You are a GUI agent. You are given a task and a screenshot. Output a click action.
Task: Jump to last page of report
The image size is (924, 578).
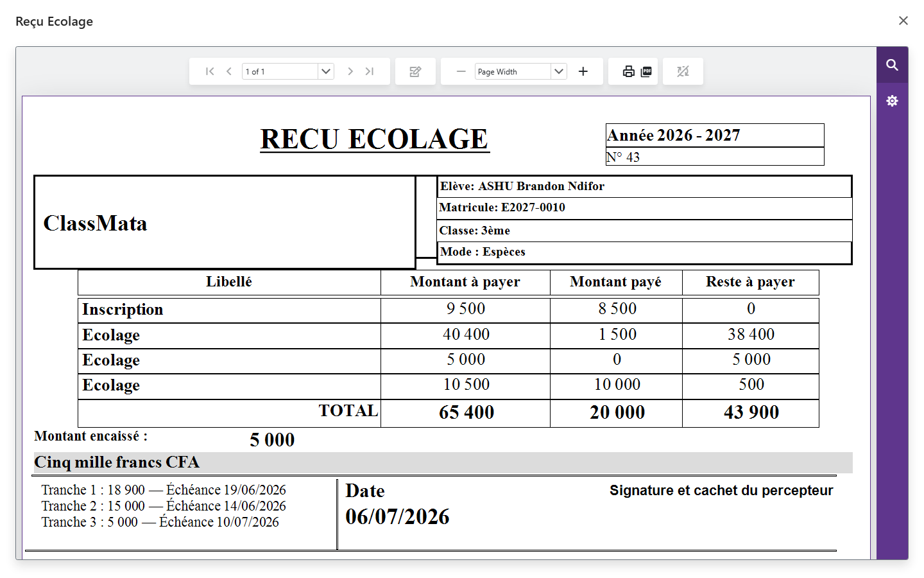click(370, 71)
